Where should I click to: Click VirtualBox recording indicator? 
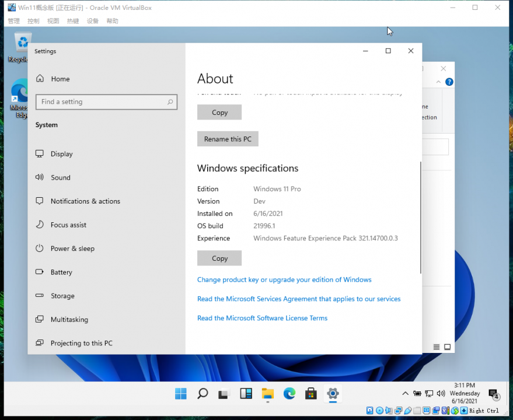coord(436,410)
